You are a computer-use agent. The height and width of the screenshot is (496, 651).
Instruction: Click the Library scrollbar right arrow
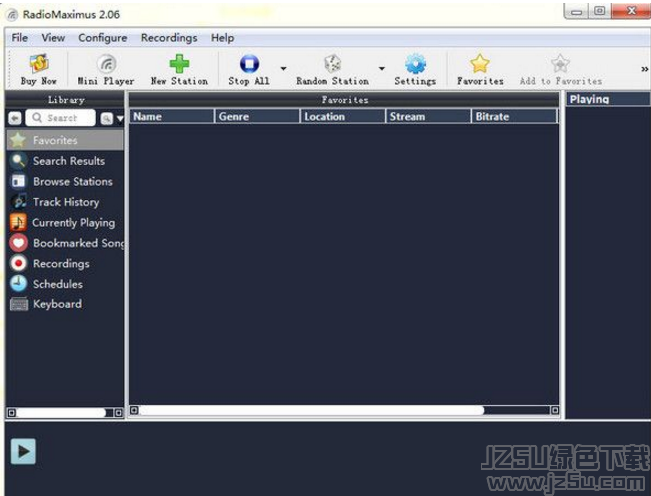coord(118,413)
